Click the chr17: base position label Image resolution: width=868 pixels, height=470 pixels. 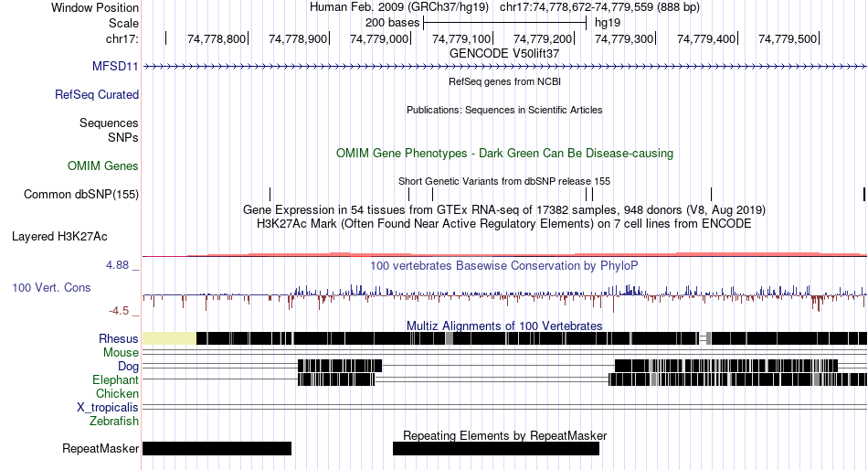tap(122, 38)
